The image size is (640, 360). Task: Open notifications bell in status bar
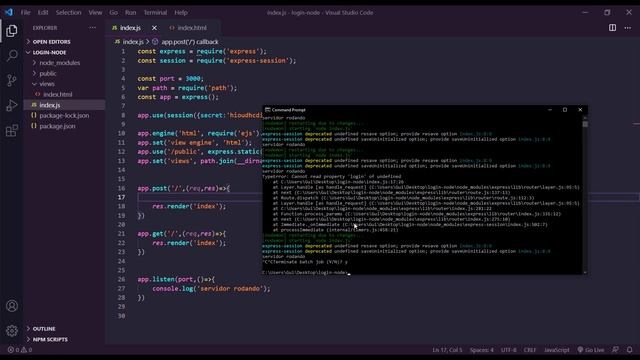coord(629,350)
